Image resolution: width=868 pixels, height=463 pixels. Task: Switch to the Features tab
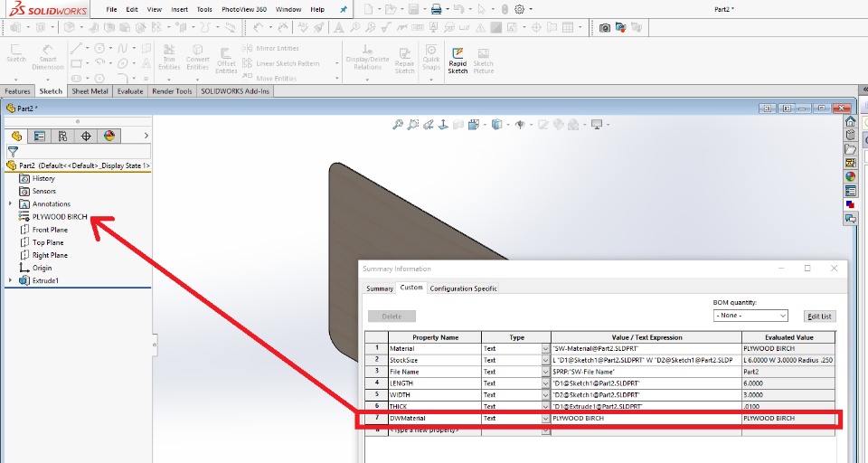click(x=18, y=91)
